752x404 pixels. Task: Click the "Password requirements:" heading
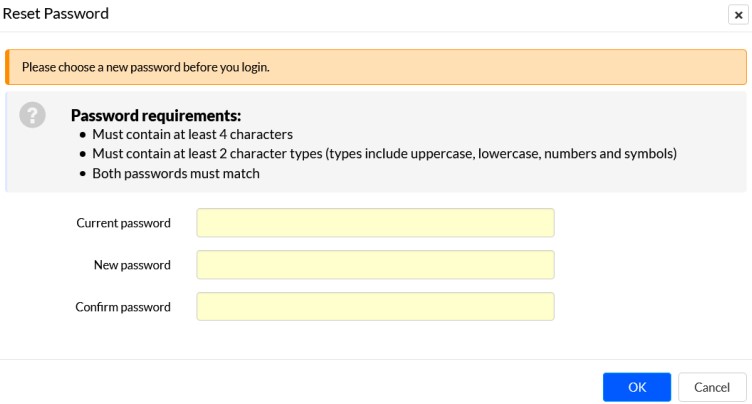tap(156, 116)
